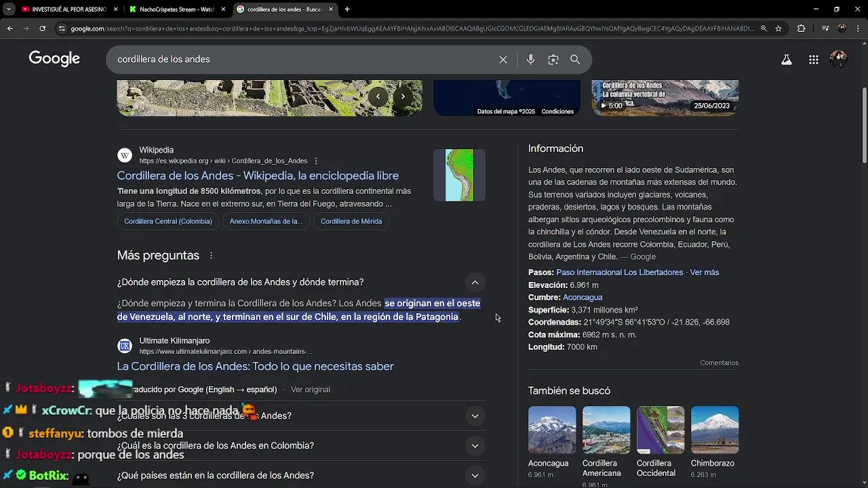Collapse the ¿Dónde empieza la cordillera question
Viewport: 868px width, 488px height.
(x=475, y=282)
